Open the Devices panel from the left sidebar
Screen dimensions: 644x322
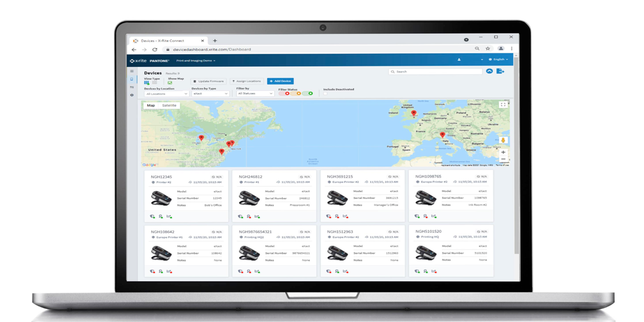[132, 79]
